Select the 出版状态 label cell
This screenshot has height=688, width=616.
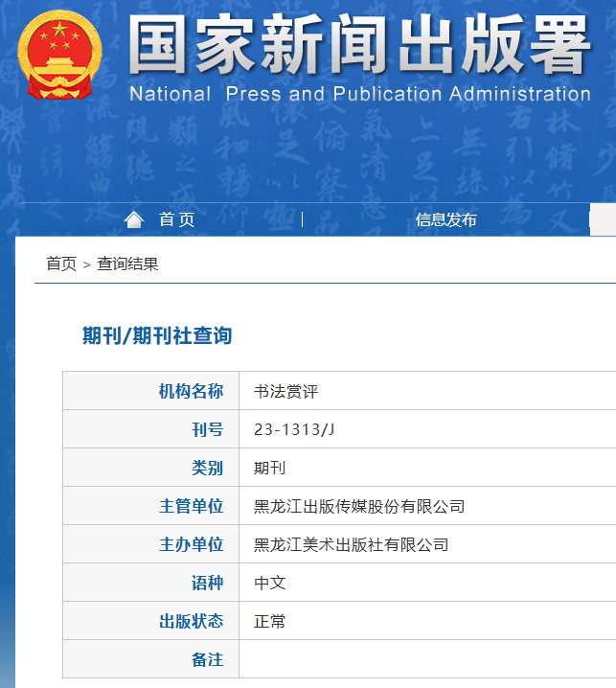[151, 620]
